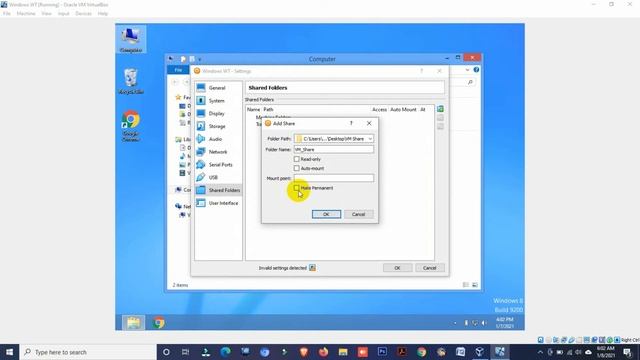Open Firefox from the host taskbar
640x360 pixels.
pos(323,352)
